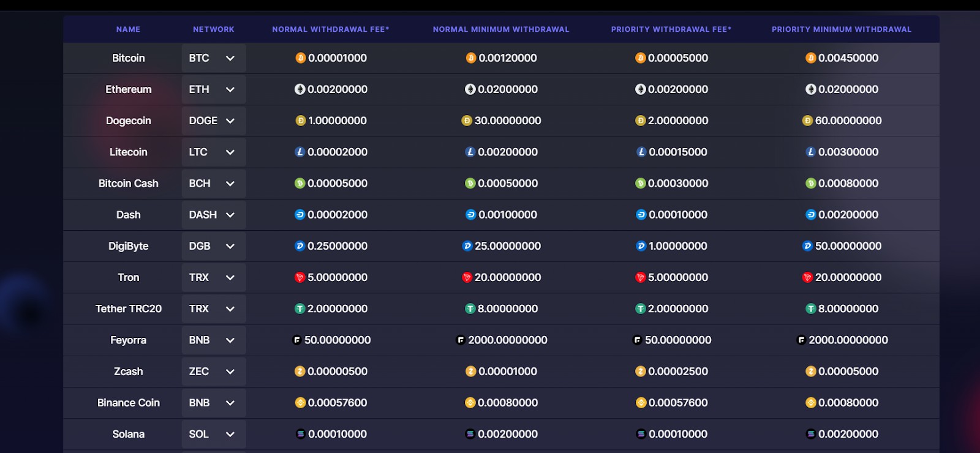Click Bitcoin Cash icon beside 0.00005000

pos(300,183)
